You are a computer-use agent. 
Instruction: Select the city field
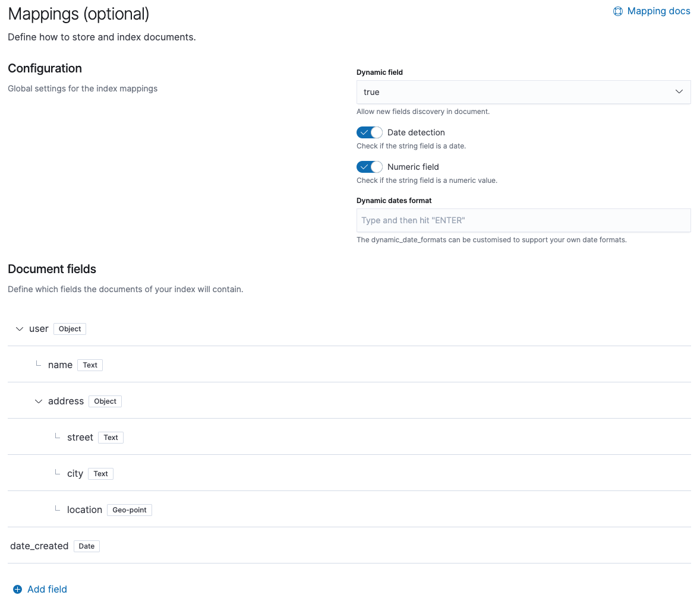point(75,474)
